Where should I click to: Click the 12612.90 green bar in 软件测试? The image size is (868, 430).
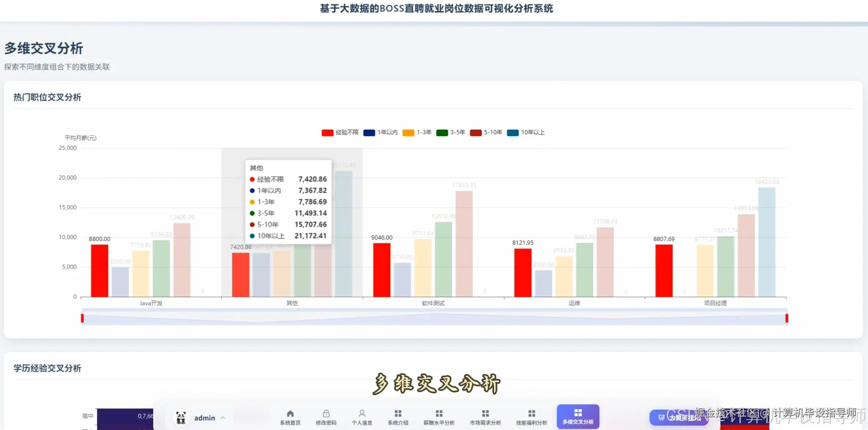443,259
